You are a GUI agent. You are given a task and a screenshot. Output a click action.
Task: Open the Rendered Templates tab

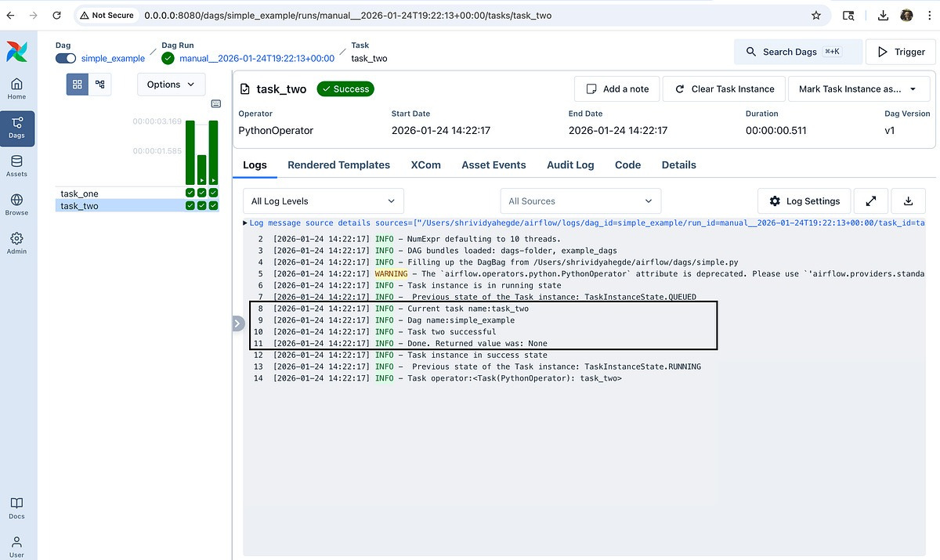click(x=338, y=165)
